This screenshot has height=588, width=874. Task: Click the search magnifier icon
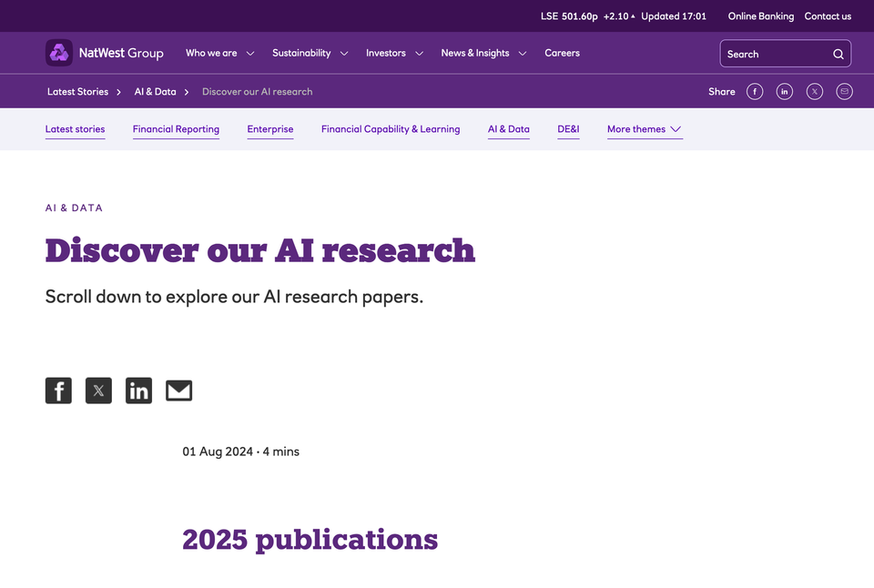838,54
